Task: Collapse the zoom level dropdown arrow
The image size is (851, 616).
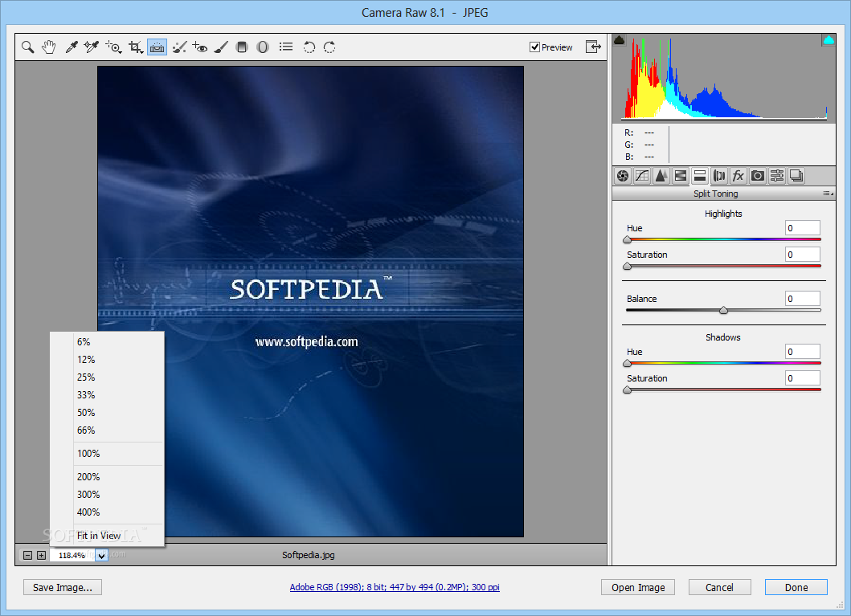Action: pos(101,555)
